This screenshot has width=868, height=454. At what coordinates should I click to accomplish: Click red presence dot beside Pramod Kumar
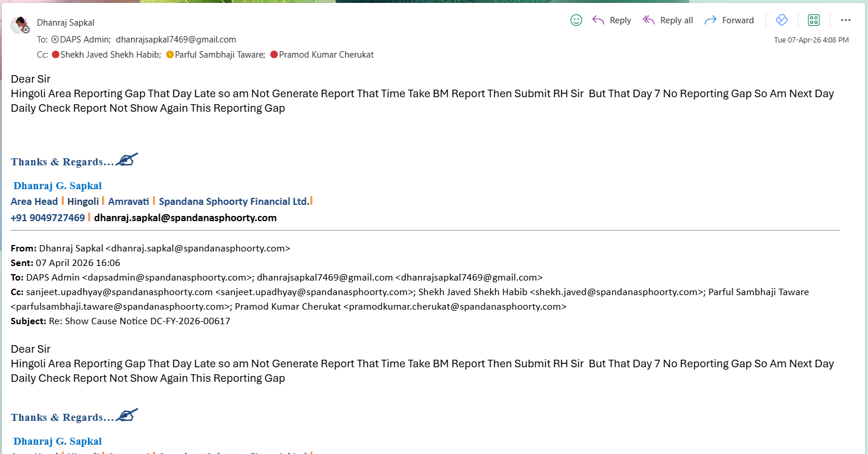click(274, 55)
